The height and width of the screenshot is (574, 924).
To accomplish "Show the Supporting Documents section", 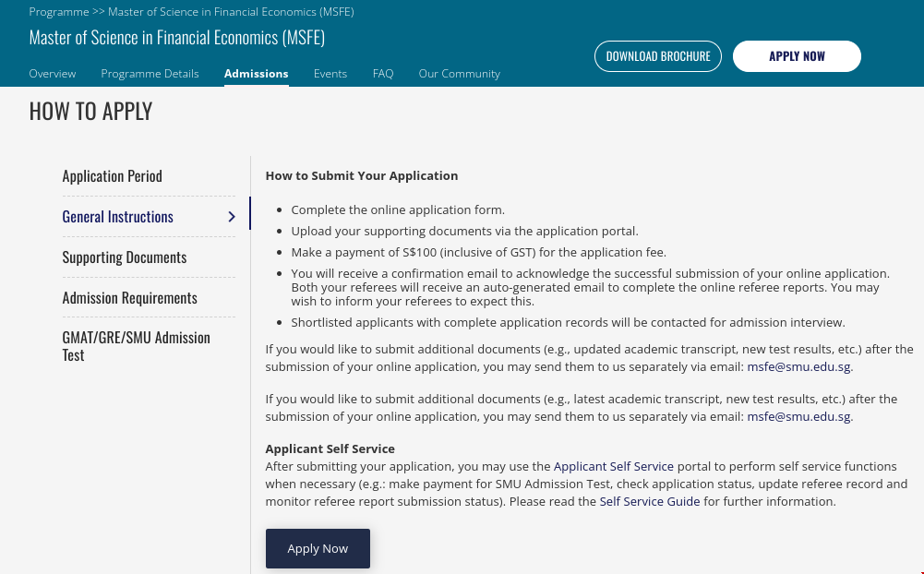I will point(124,257).
